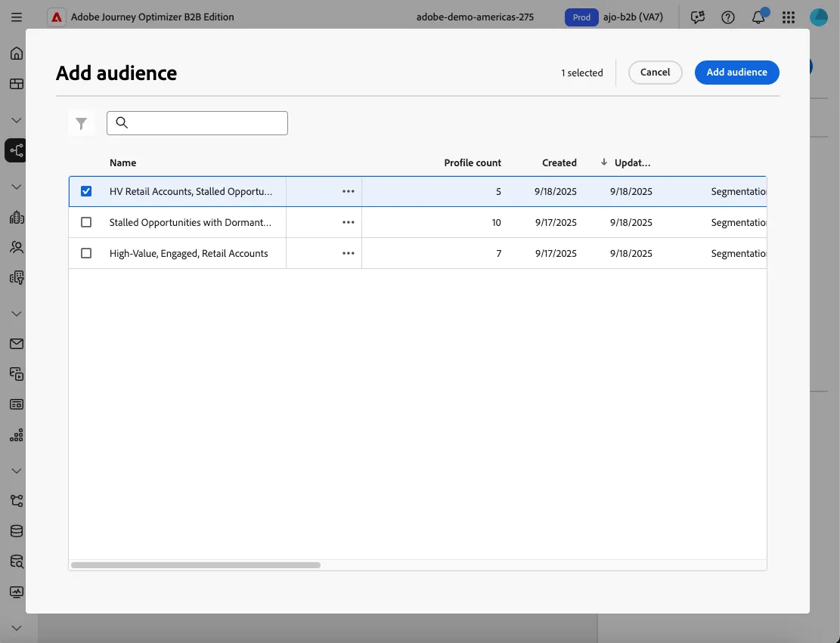Click the horizontal scrollbar under the audience table
Viewport: 840px width, 643px height.
[x=196, y=565]
